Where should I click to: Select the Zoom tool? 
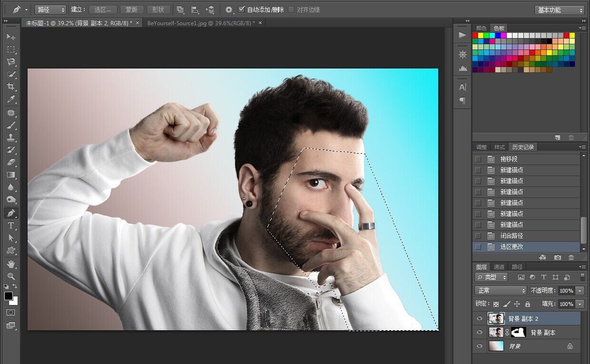(x=11, y=276)
